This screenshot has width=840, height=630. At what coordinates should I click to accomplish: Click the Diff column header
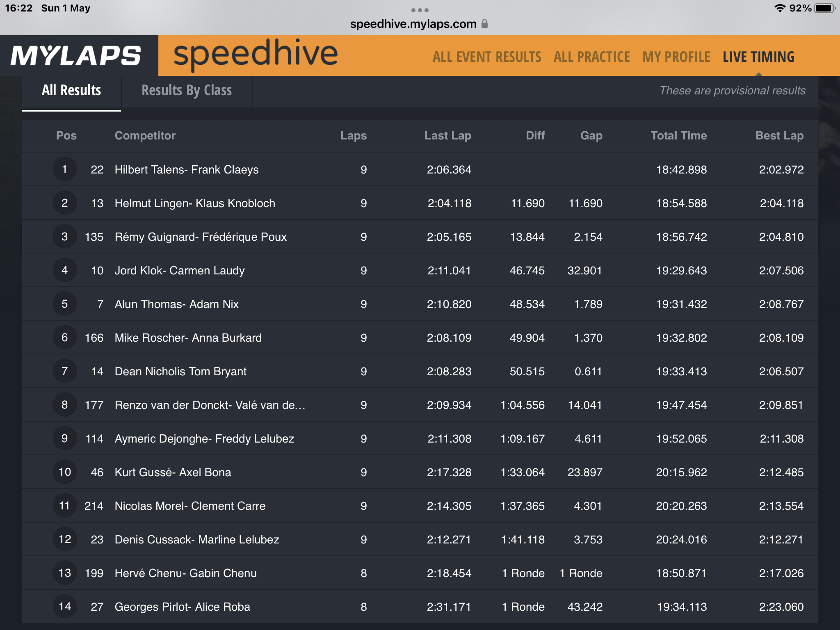pyautogui.click(x=535, y=136)
